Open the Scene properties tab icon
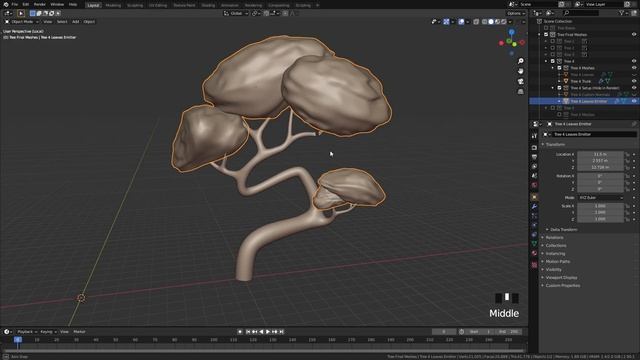This screenshot has width=640, height=360. (534, 176)
